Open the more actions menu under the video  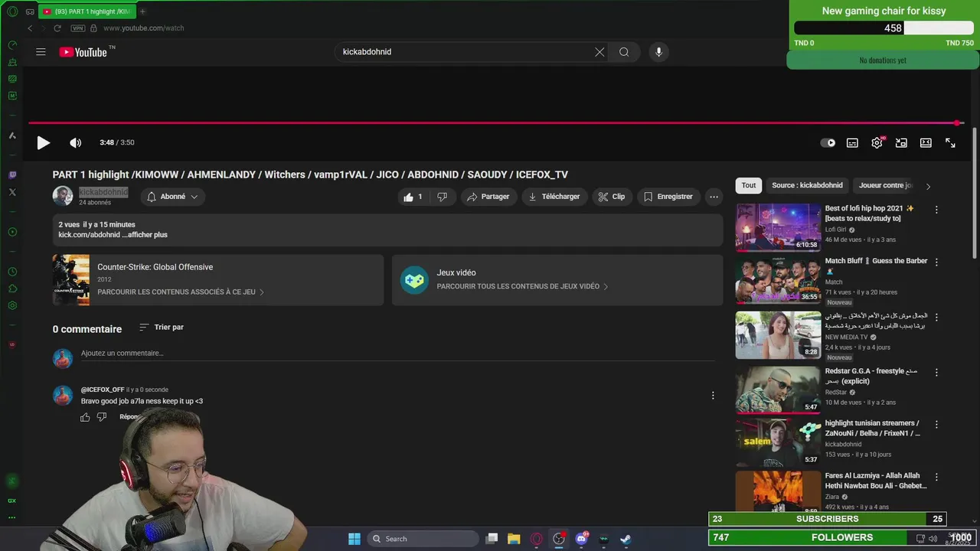714,197
